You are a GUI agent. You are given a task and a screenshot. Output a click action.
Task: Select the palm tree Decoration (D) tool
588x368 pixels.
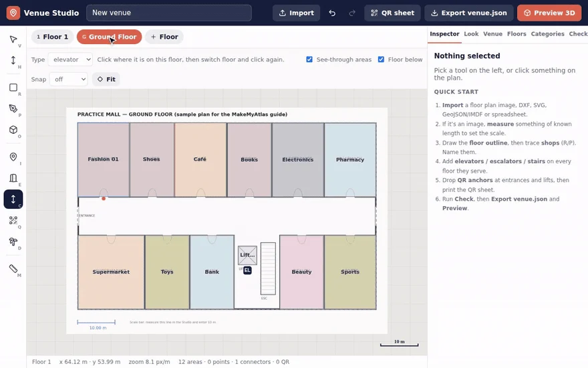(x=13, y=242)
